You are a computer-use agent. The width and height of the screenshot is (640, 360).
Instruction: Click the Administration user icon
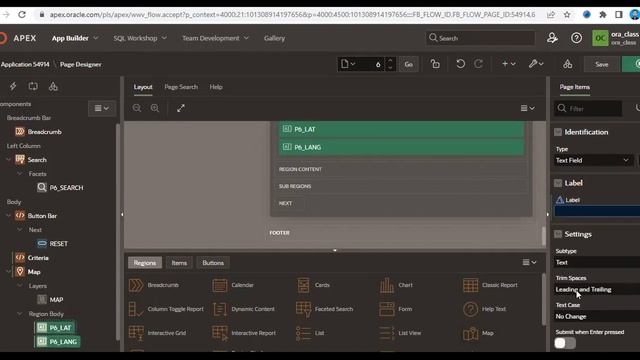tap(552, 38)
